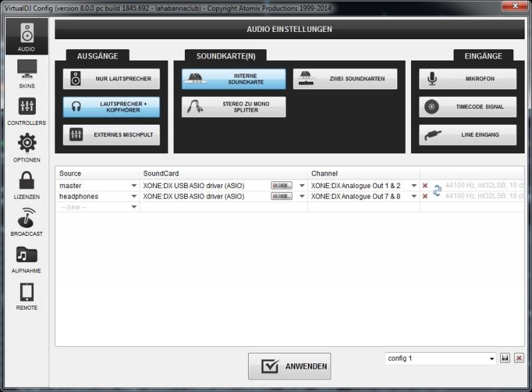The image size is (532, 392).
Task: Select Stereo zu Mono Splitter option
Action: pyautogui.click(x=233, y=107)
